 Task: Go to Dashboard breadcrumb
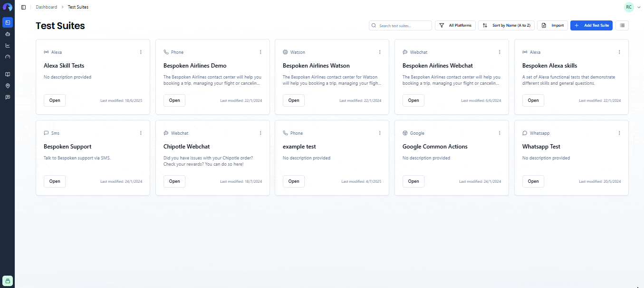46,7
